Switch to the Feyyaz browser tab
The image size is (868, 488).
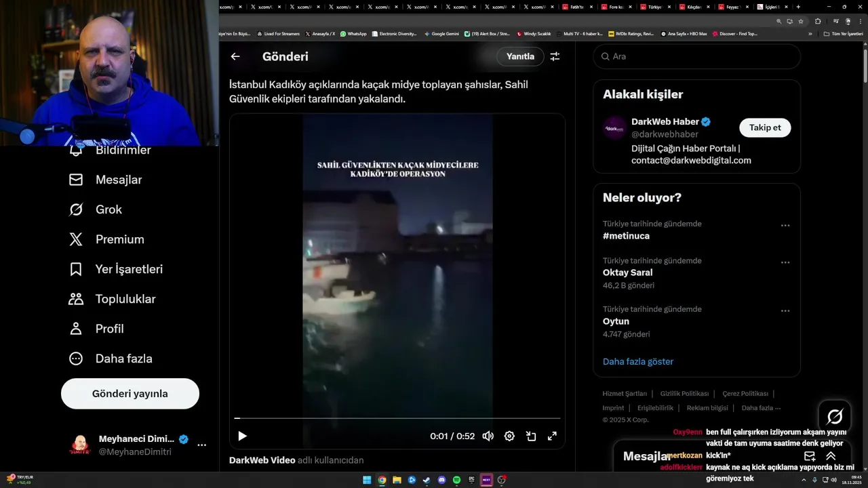point(732,7)
